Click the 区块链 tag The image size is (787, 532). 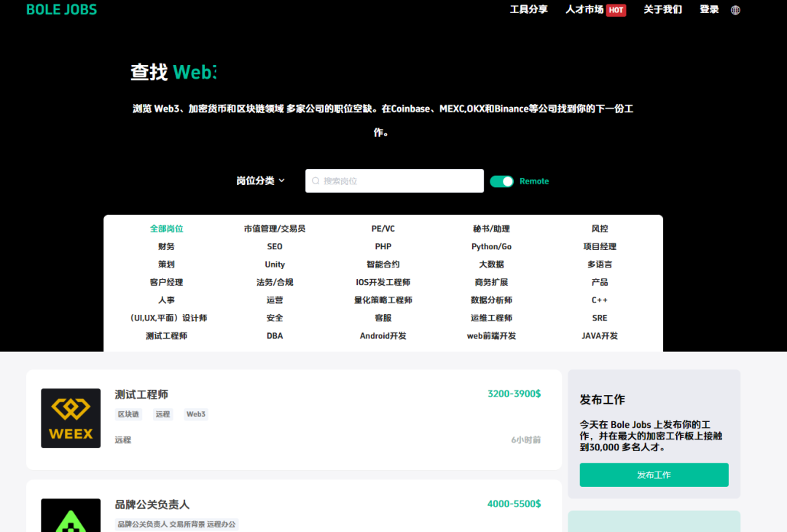(x=128, y=414)
